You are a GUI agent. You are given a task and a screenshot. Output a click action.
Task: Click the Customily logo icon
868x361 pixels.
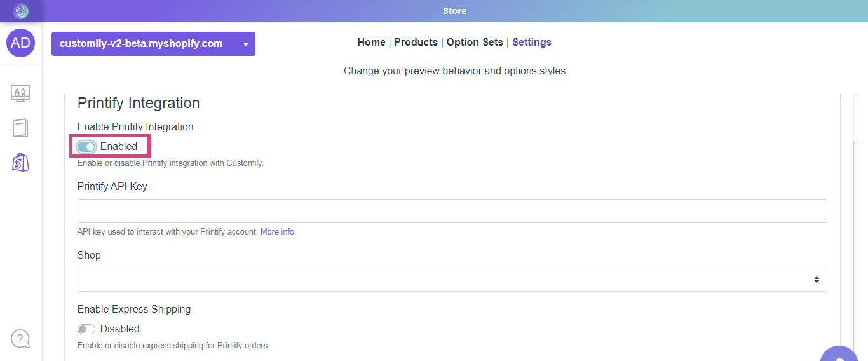point(21,11)
